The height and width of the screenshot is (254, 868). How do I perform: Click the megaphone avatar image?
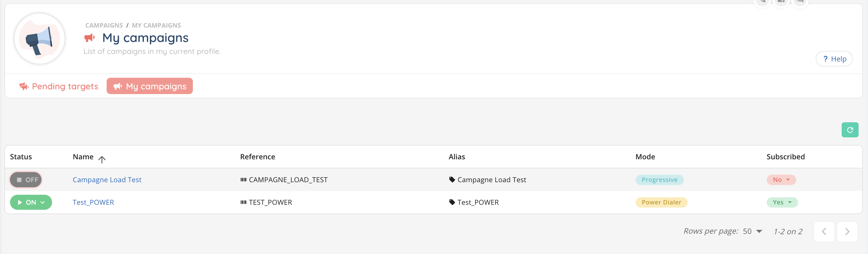[x=40, y=39]
